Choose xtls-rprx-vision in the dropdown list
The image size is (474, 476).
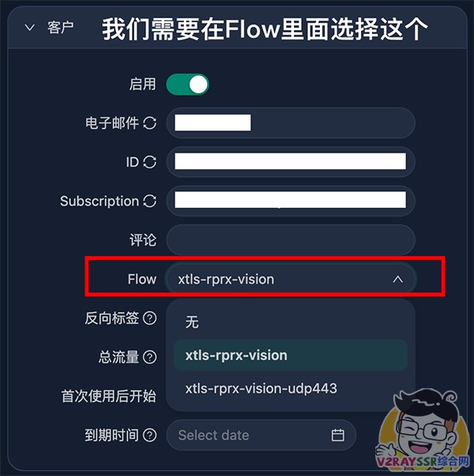pyautogui.click(x=291, y=355)
